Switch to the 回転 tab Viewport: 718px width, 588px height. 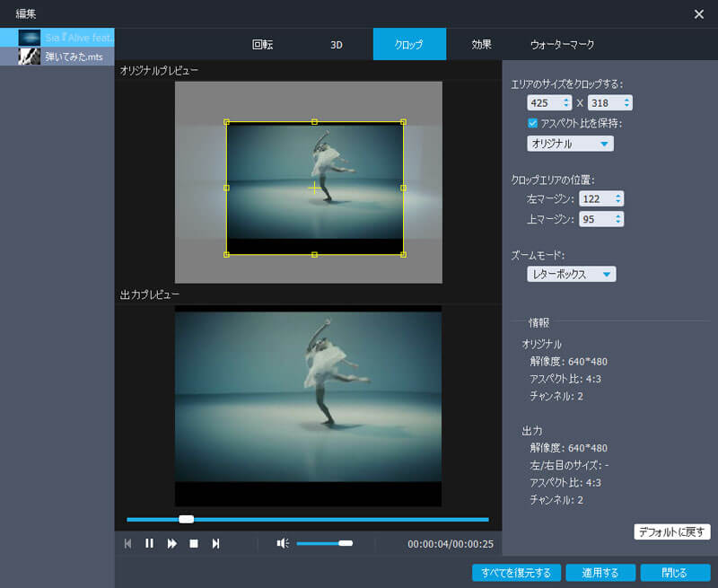[263, 44]
